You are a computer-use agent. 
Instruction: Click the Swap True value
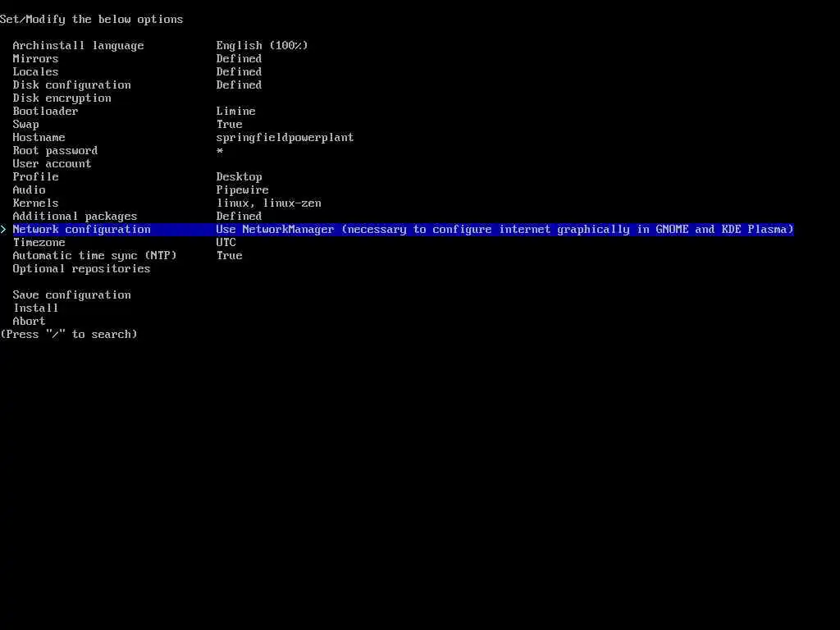click(230, 125)
